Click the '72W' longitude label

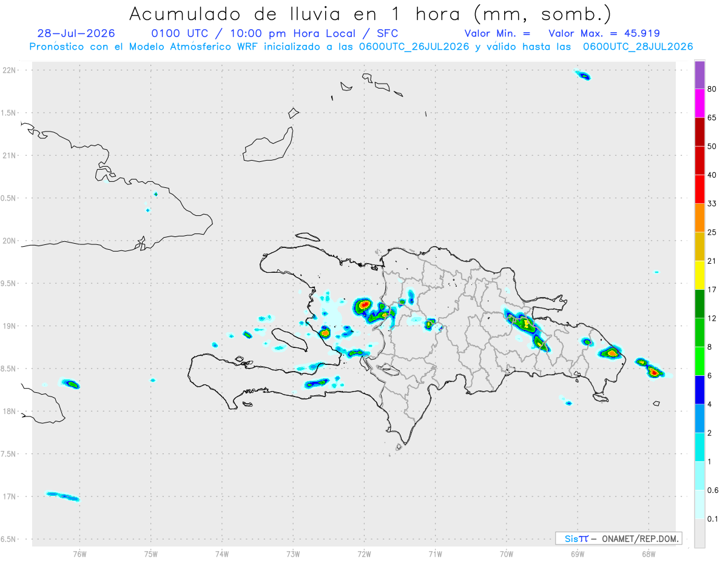pos(364,554)
